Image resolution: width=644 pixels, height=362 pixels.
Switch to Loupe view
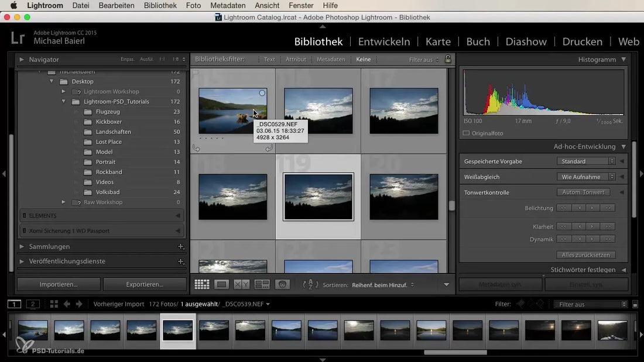pos(221,284)
